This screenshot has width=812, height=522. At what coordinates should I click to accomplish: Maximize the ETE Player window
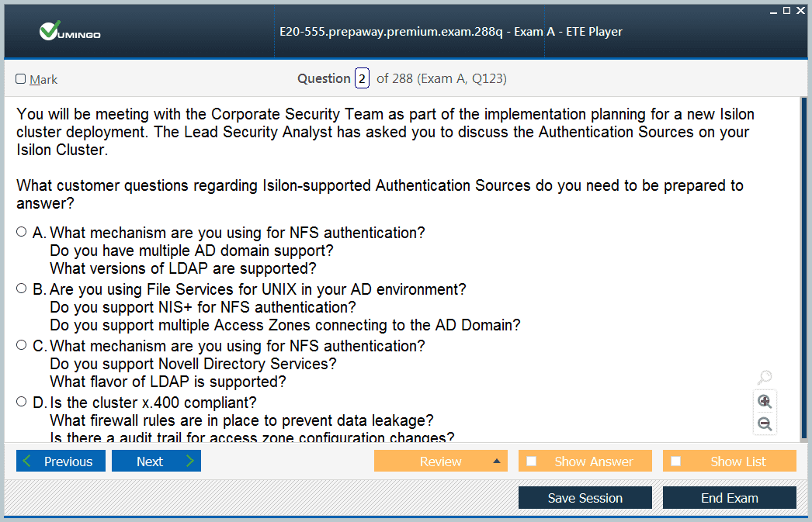pyautogui.click(x=786, y=10)
